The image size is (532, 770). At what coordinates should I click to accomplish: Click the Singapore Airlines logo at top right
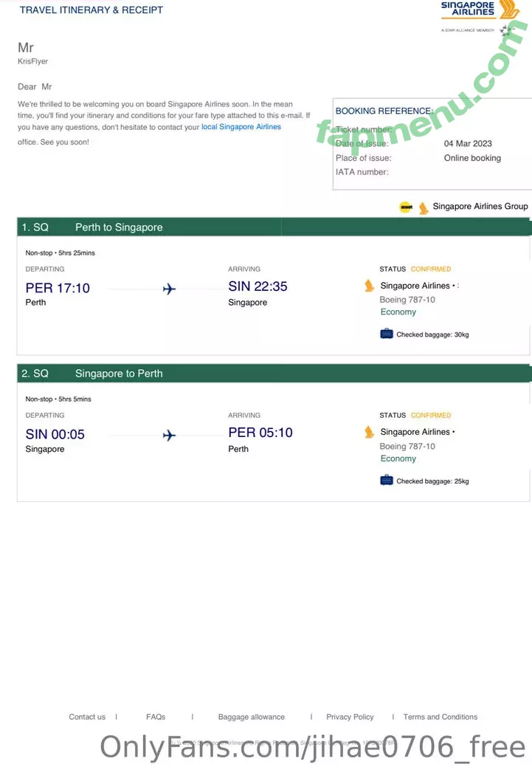(x=480, y=10)
